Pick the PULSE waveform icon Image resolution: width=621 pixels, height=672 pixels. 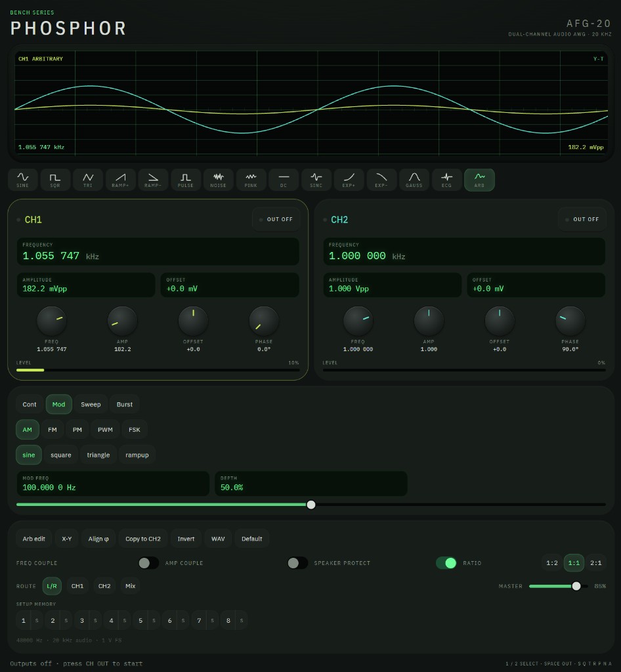pyautogui.click(x=186, y=180)
